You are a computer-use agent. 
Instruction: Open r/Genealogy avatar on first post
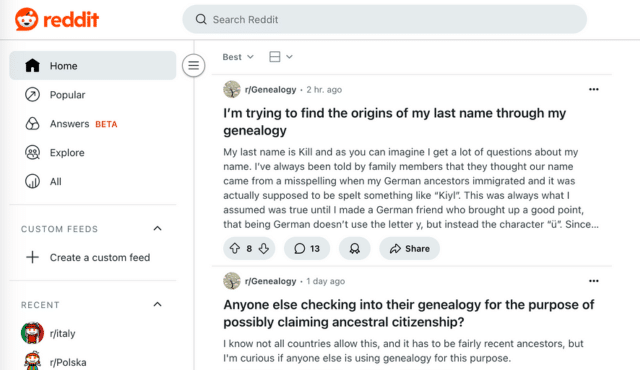(x=232, y=89)
